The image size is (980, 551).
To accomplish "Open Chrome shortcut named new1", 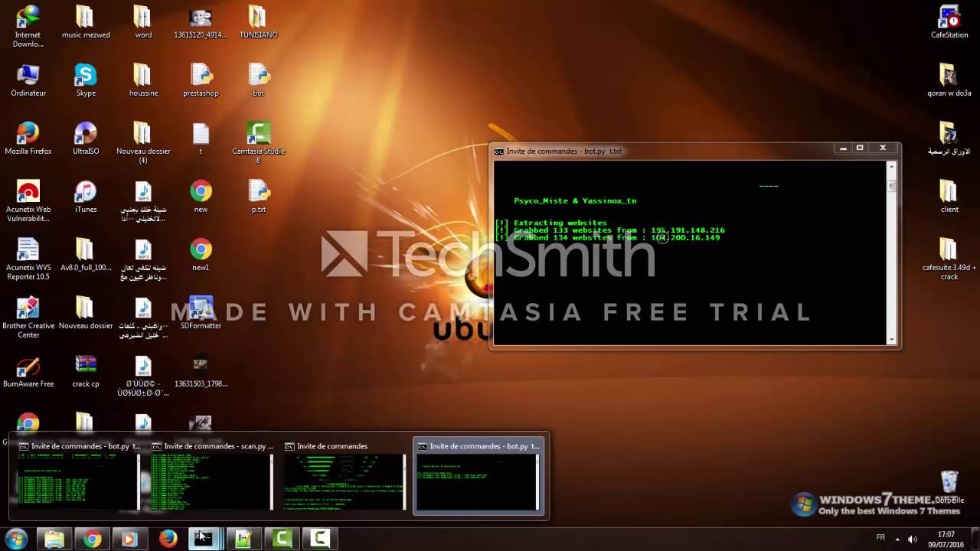I will [x=201, y=254].
